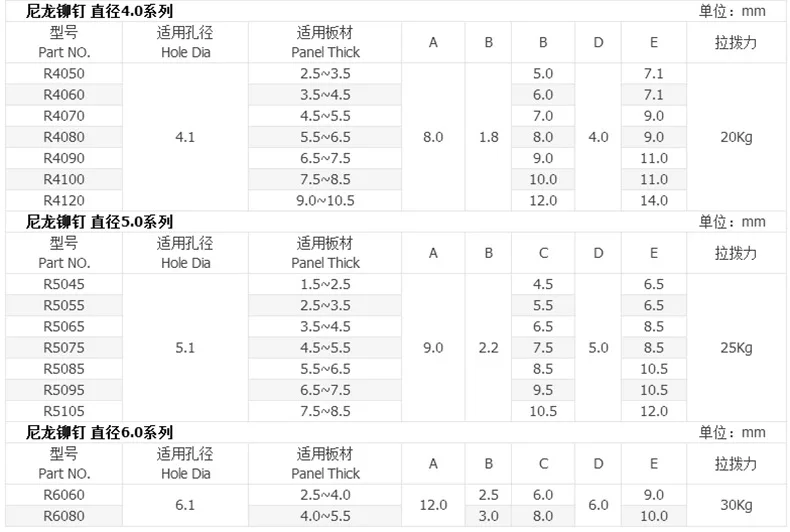
Task: Click the 30Kg pull force value
Action: [736, 505]
